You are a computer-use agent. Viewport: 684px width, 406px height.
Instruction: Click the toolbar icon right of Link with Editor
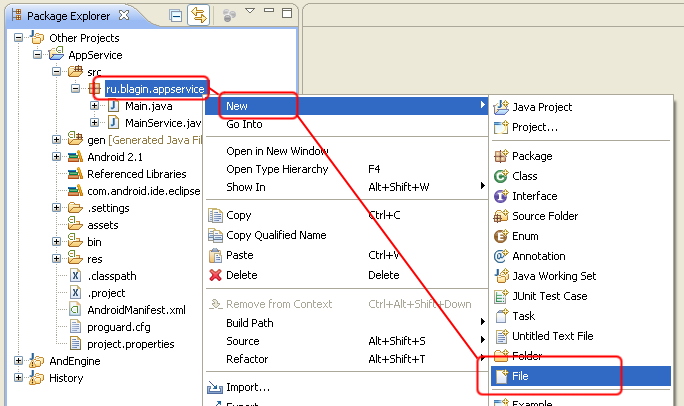(229, 16)
